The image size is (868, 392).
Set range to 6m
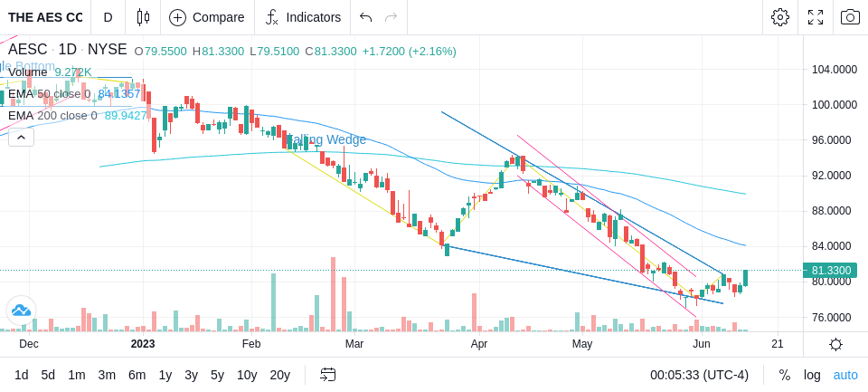pyautogui.click(x=137, y=376)
